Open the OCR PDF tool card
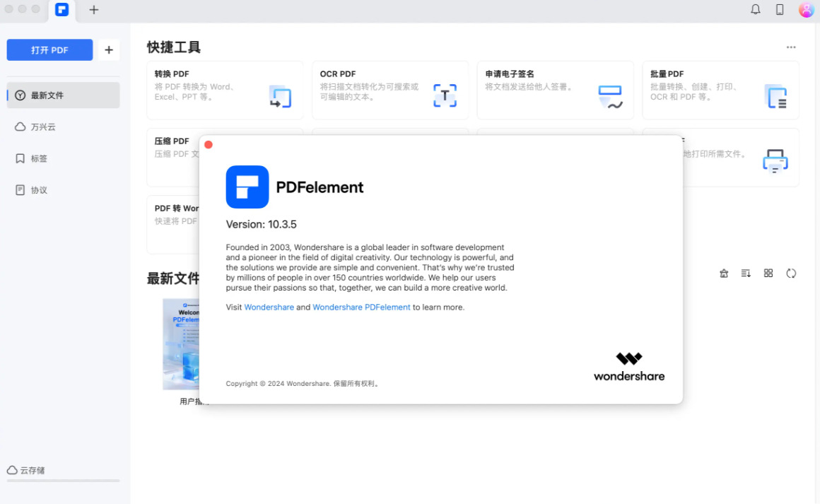 click(x=390, y=90)
